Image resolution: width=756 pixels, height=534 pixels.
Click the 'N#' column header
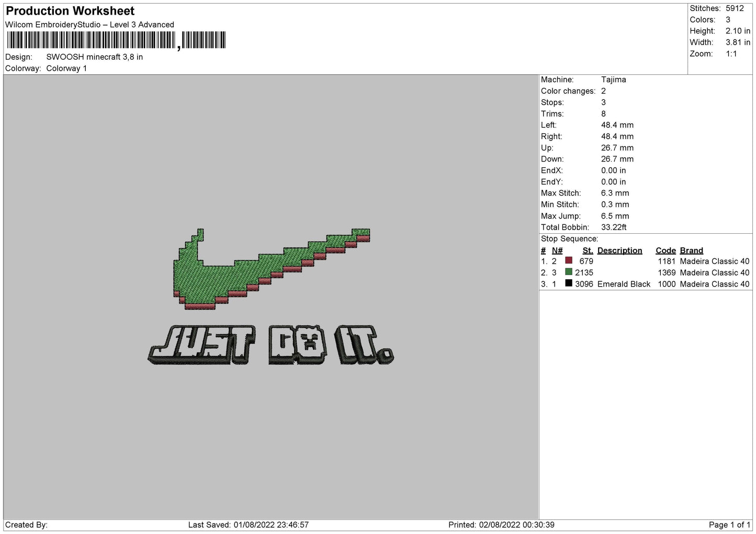point(557,251)
